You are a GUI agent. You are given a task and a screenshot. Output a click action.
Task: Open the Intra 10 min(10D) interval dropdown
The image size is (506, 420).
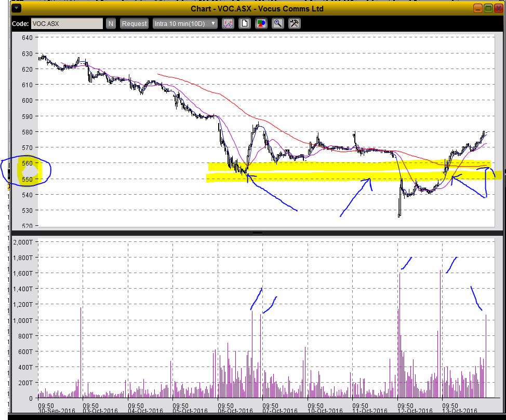pyautogui.click(x=185, y=23)
